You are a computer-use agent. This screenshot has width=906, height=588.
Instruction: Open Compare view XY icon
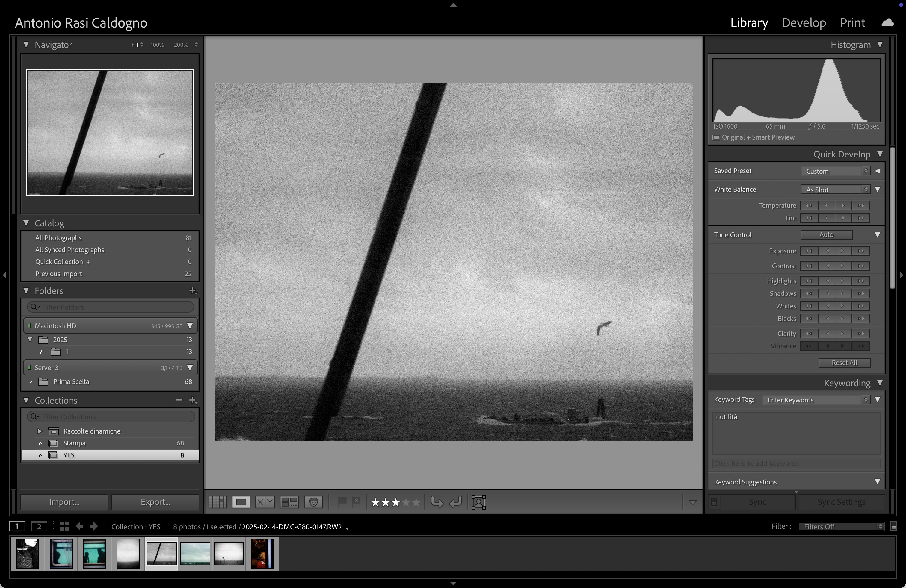[265, 502]
